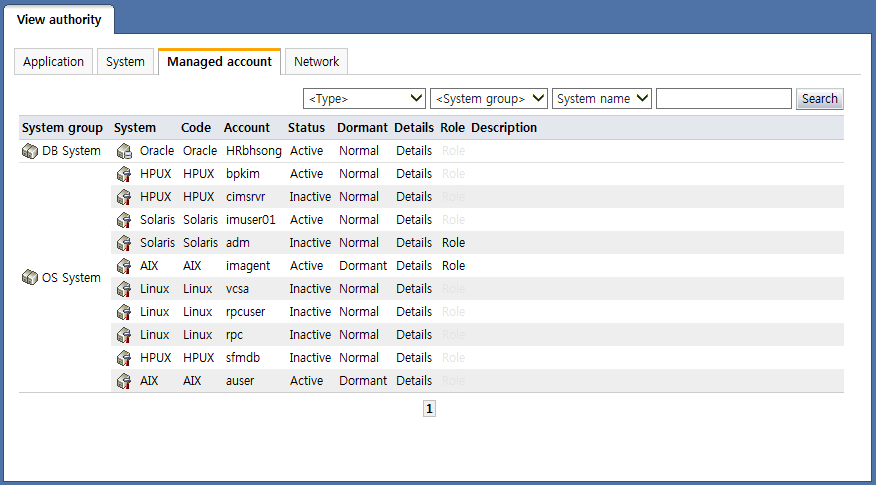Open the System tab
The image size is (876, 485).
pos(126,62)
